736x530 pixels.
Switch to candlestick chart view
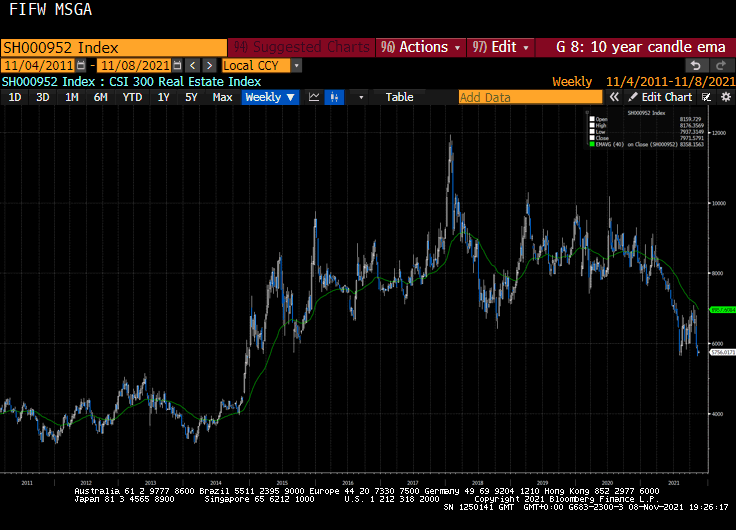point(334,97)
